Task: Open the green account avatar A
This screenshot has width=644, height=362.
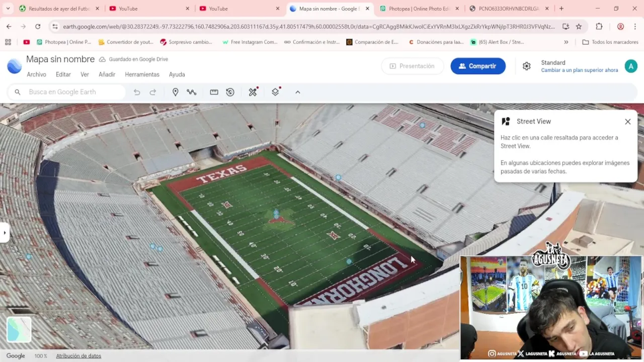Action: point(631,66)
